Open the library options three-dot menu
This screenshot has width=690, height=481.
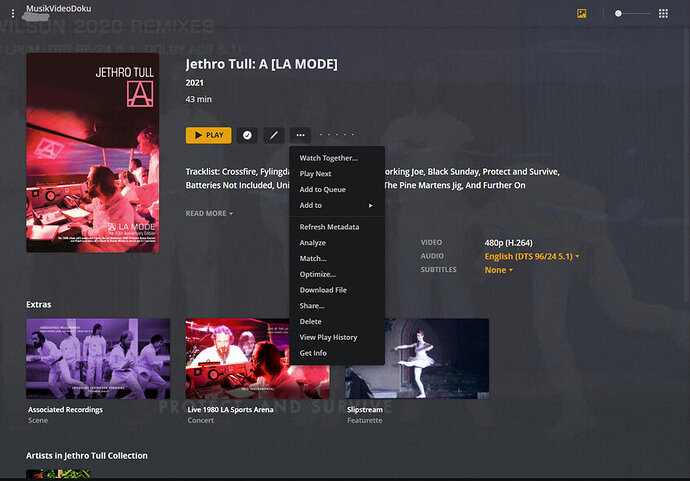coord(13,14)
